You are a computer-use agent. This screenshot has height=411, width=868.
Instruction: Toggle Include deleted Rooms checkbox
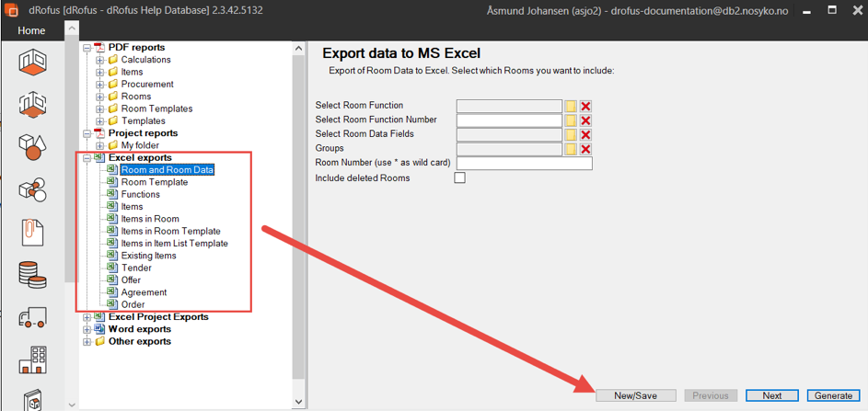point(459,177)
